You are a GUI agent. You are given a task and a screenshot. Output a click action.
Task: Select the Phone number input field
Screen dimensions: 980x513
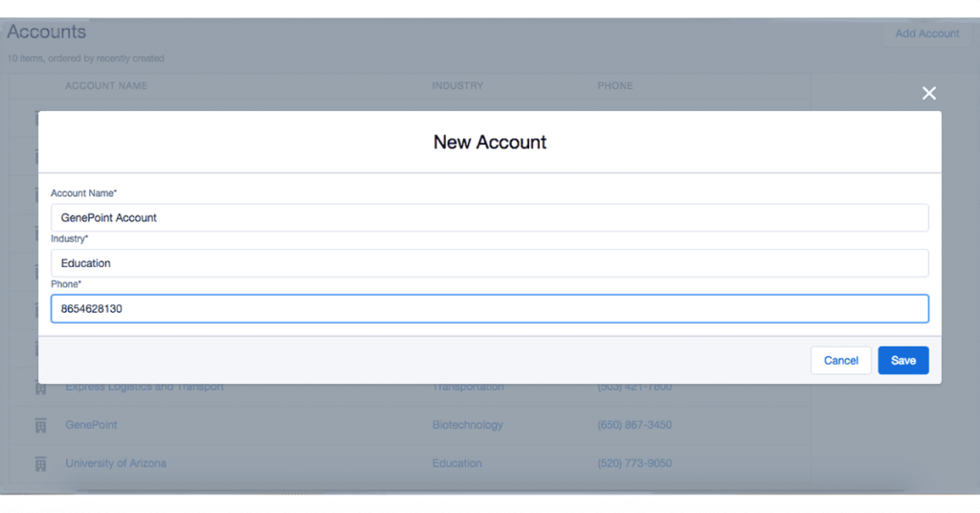pos(489,309)
